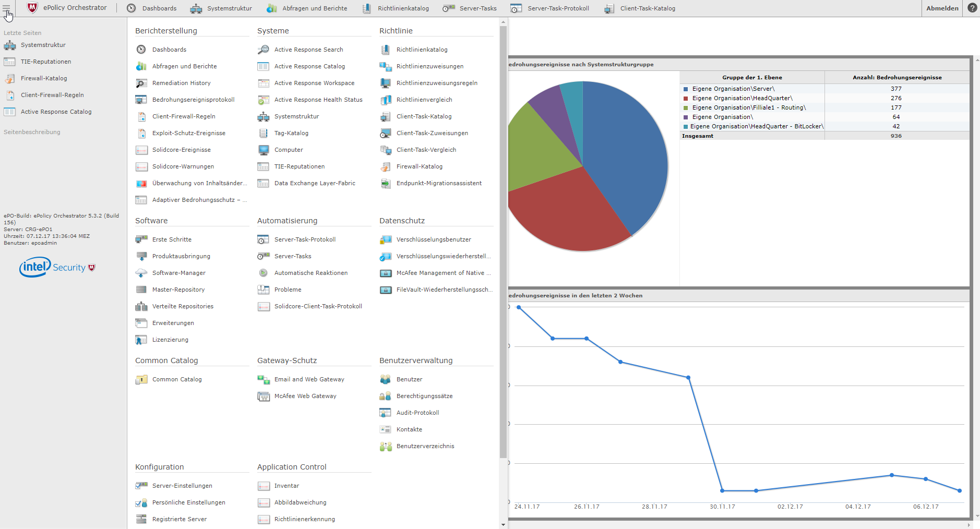Click the Master-Repository icon

click(x=141, y=290)
